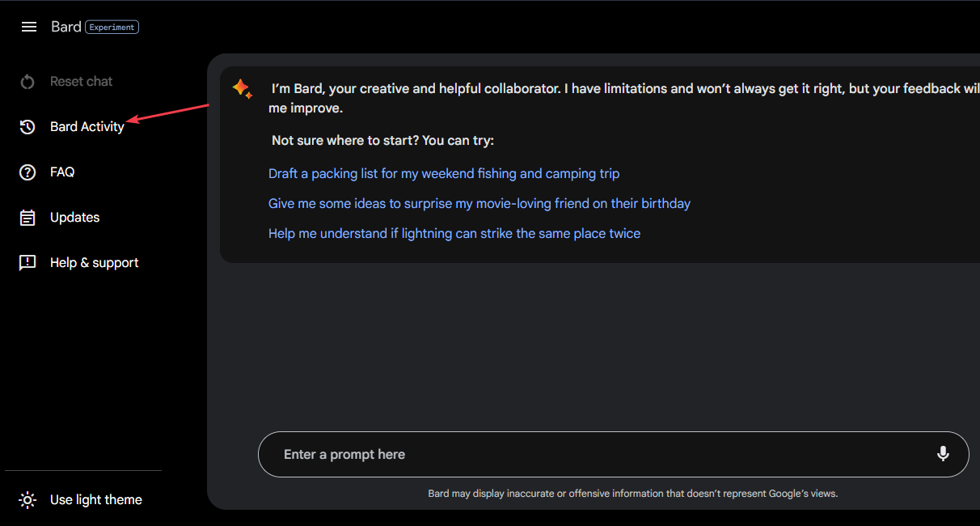The height and width of the screenshot is (526, 980).
Task: Click the Updates calendar icon
Action: coord(27,218)
